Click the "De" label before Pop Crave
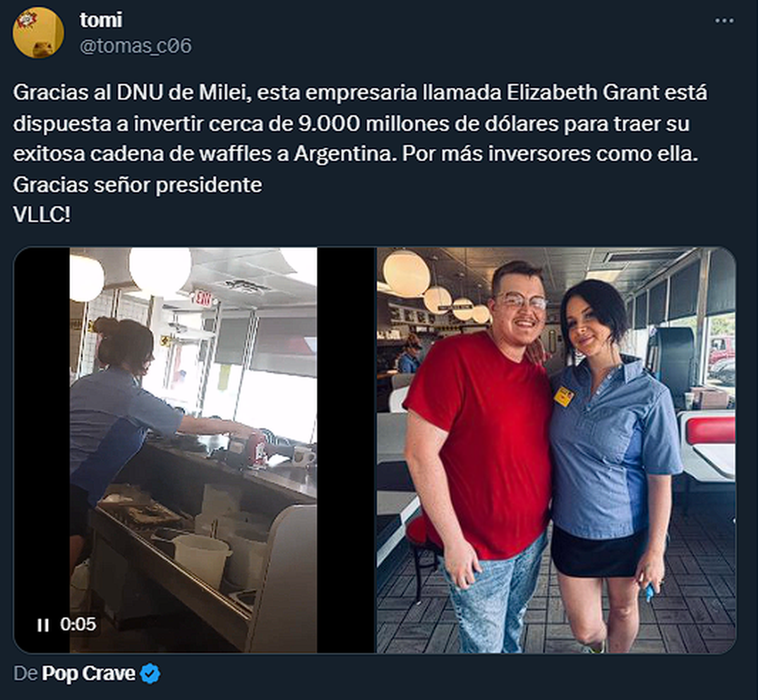 coord(25,673)
